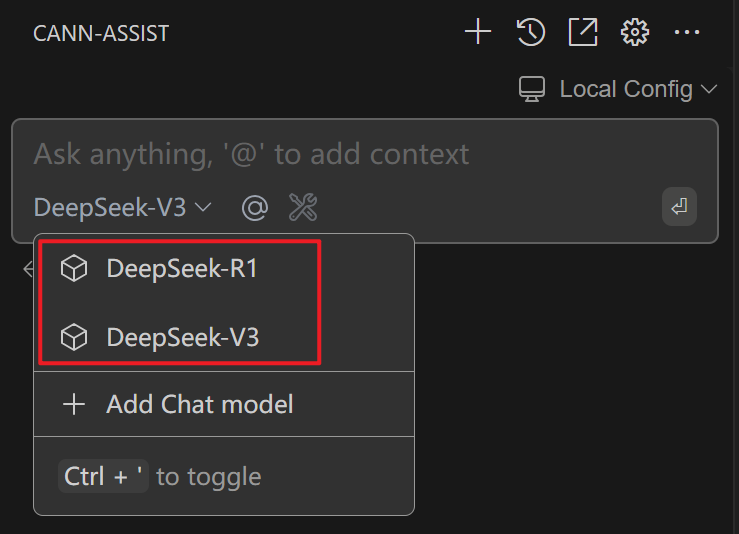Click the chevron next to DeepSeek-V3 selector
Screen dimensions: 739x534
tap(204, 208)
